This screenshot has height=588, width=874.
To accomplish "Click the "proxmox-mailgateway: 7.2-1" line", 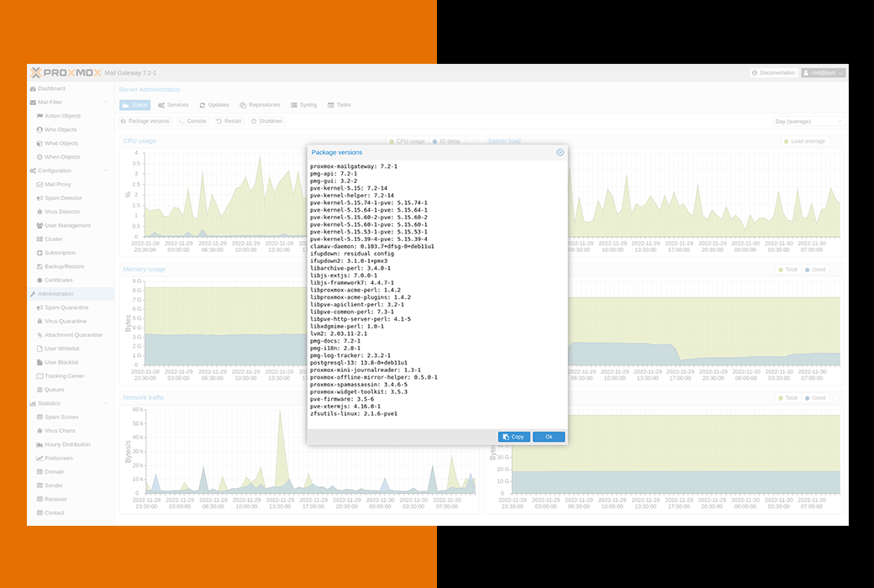I will tap(354, 166).
